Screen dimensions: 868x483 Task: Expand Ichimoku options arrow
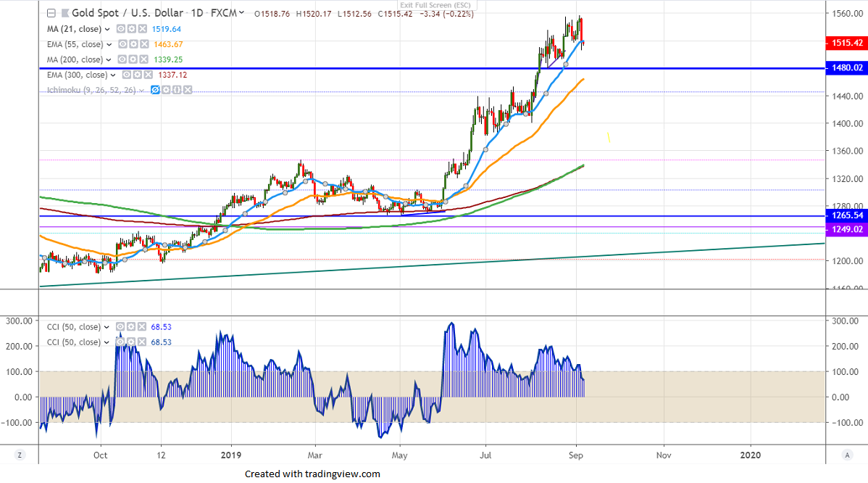(142, 90)
